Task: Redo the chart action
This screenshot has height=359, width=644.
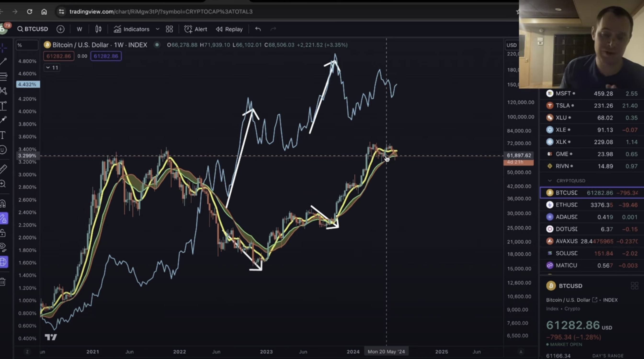Action: (x=273, y=29)
